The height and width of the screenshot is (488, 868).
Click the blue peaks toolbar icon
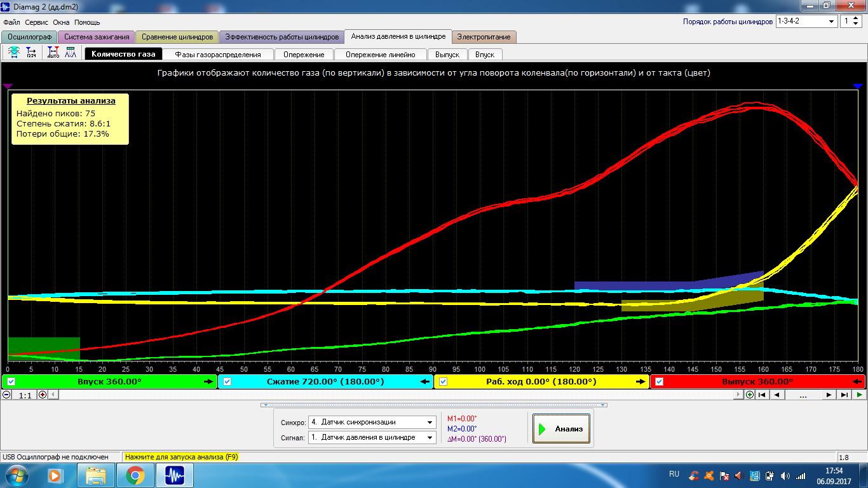point(70,53)
